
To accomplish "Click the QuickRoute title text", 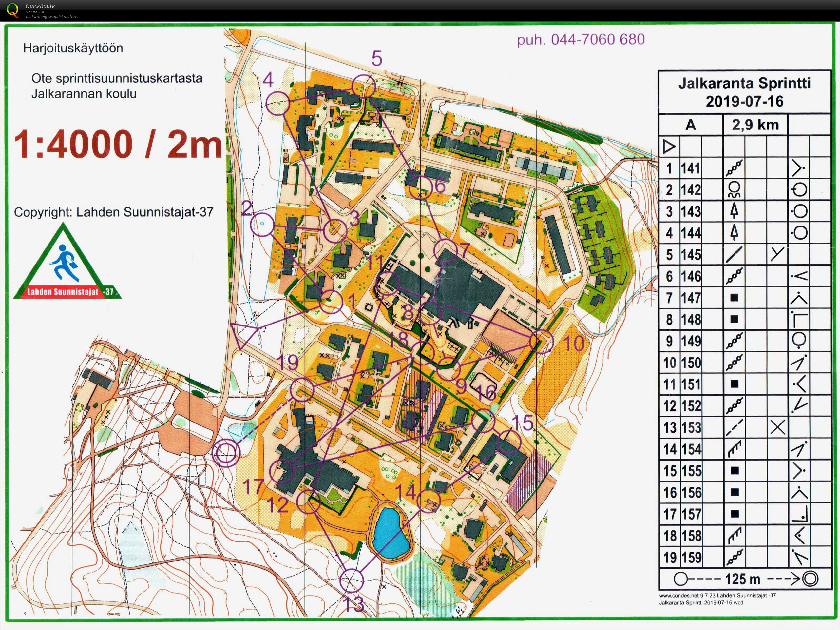I will coord(40,6).
